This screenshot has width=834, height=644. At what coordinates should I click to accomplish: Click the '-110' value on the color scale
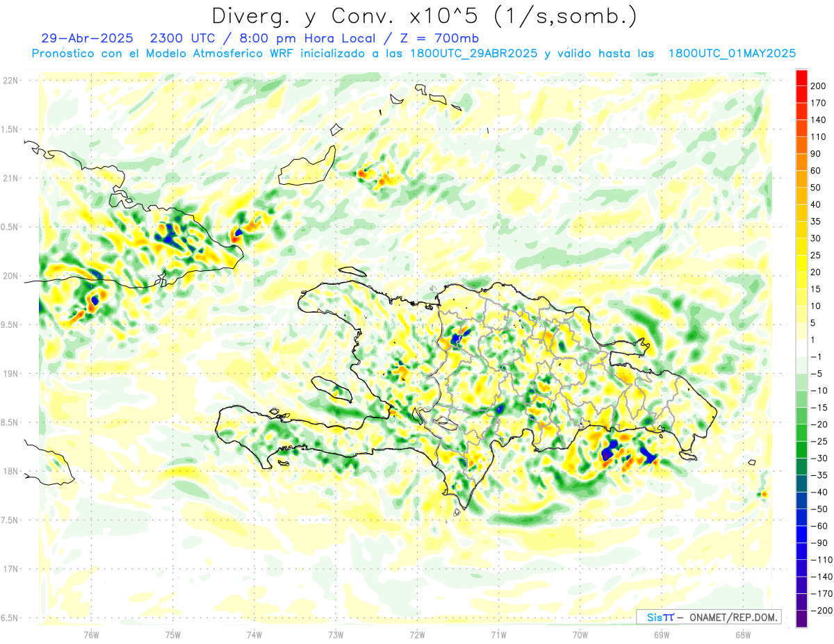tap(821, 560)
